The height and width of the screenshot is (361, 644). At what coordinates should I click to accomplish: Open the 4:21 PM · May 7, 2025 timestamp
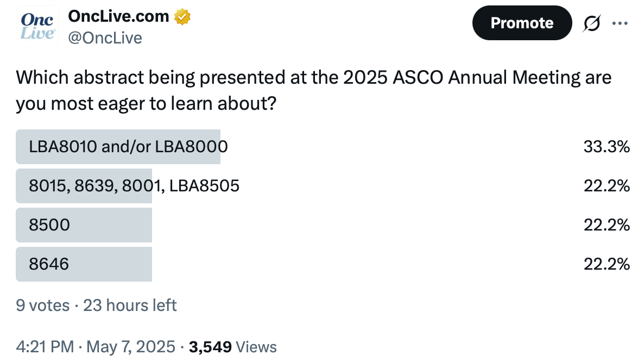pos(96,347)
